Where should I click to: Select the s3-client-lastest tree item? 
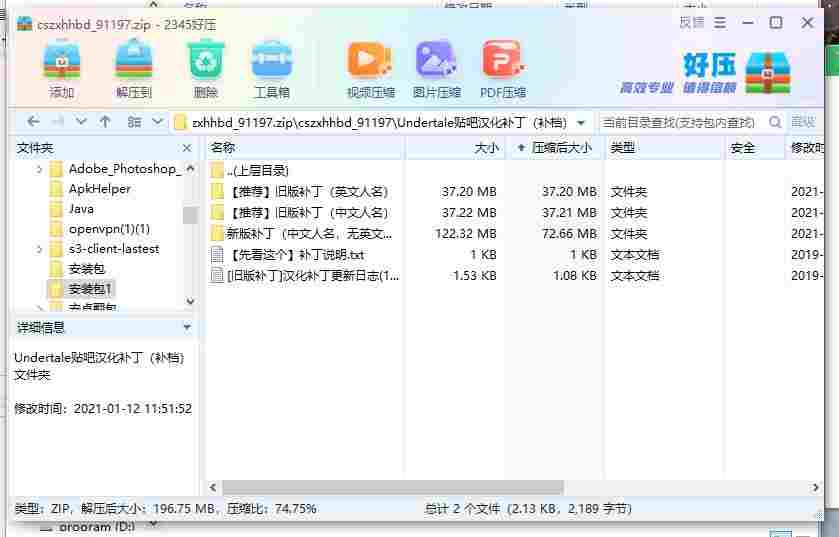pyautogui.click(x=114, y=249)
